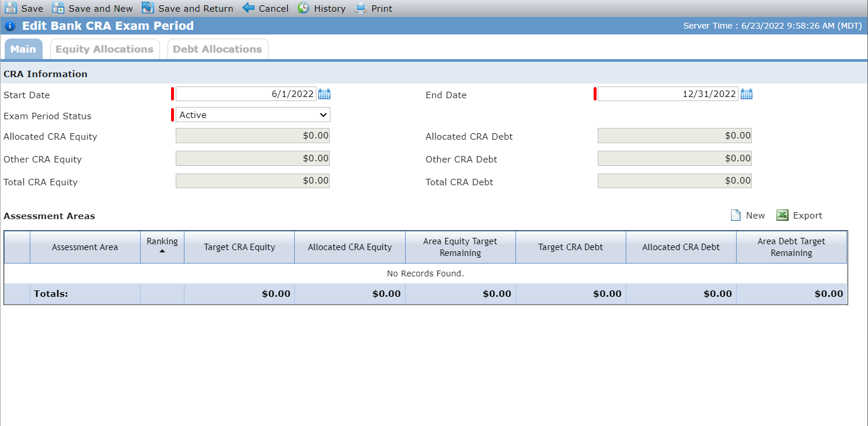Click the 'Exam Period Status' label
868x426 pixels.
(47, 116)
